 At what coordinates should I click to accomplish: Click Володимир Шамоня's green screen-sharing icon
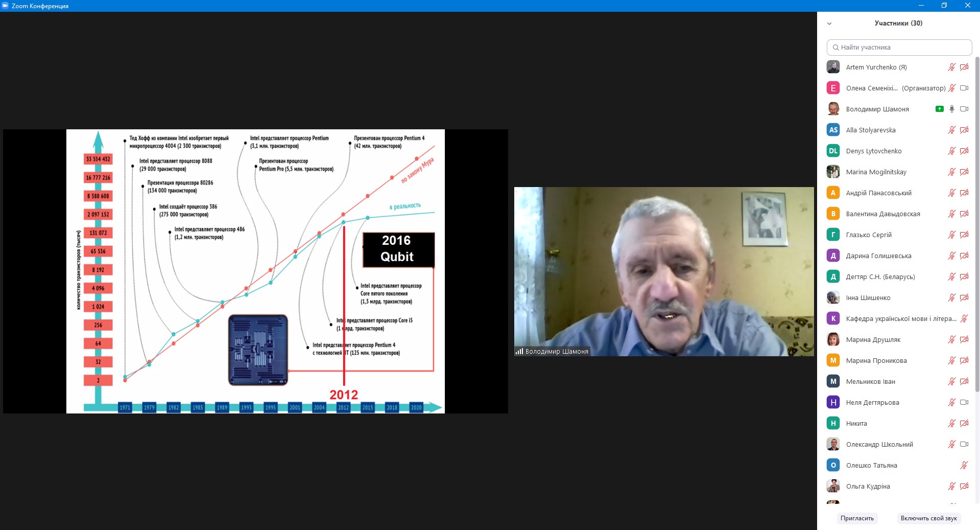click(x=939, y=109)
